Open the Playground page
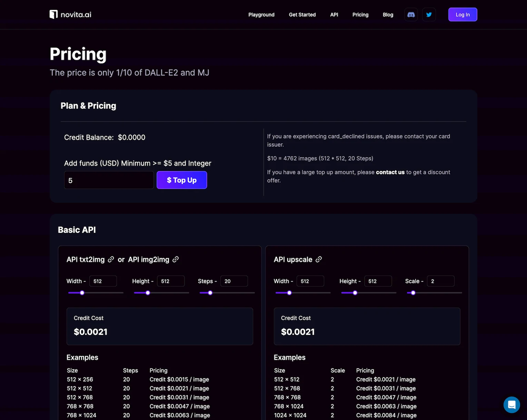This screenshot has height=420, width=527. pos(261,14)
